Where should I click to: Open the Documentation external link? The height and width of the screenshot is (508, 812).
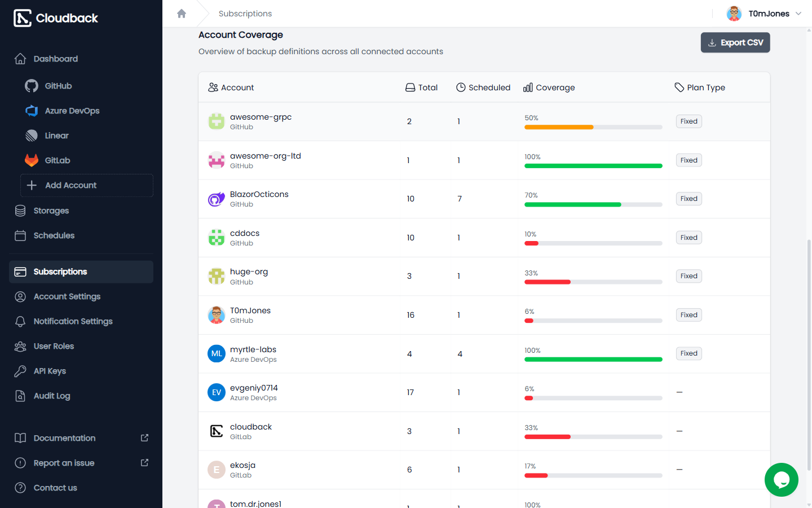[x=81, y=438]
